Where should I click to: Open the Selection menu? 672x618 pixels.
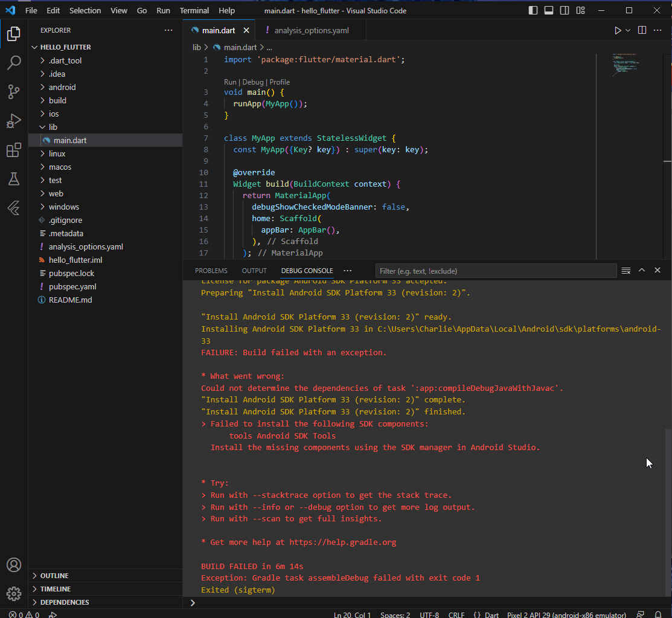pos(85,10)
